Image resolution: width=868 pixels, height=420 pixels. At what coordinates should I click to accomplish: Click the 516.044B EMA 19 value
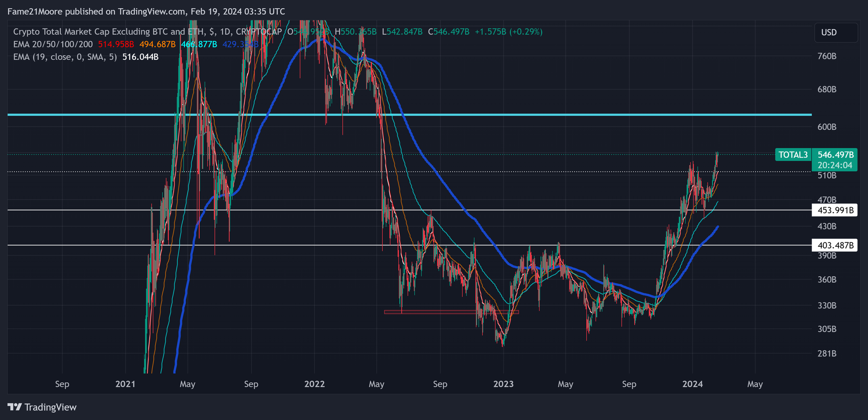(140, 57)
